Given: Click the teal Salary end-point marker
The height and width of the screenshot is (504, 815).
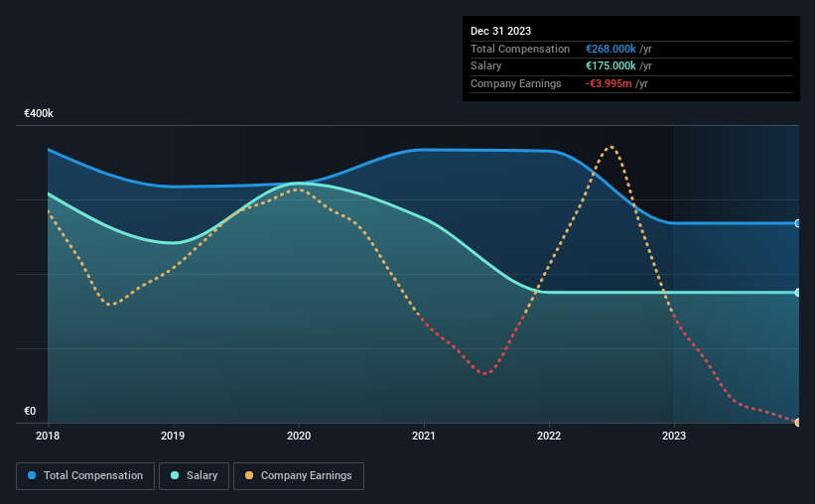Looking at the screenshot, I should [x=798, y=293].
